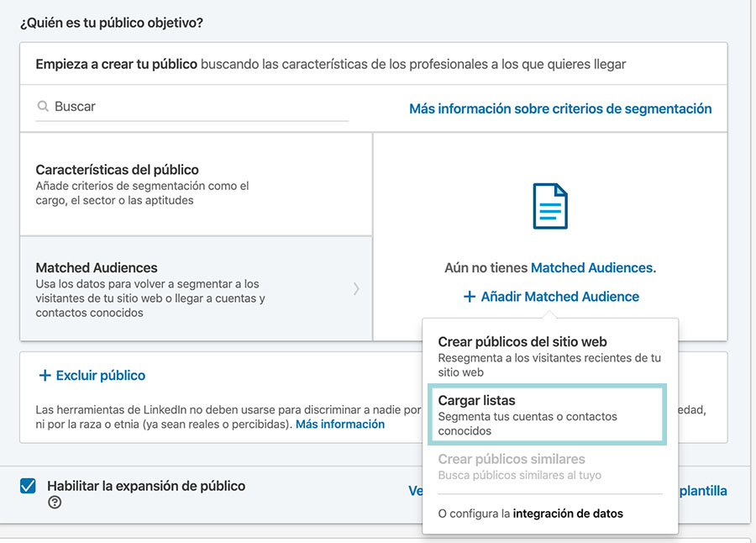Click the search magnifier icon in the Buscar field

[x=41, y=106]
